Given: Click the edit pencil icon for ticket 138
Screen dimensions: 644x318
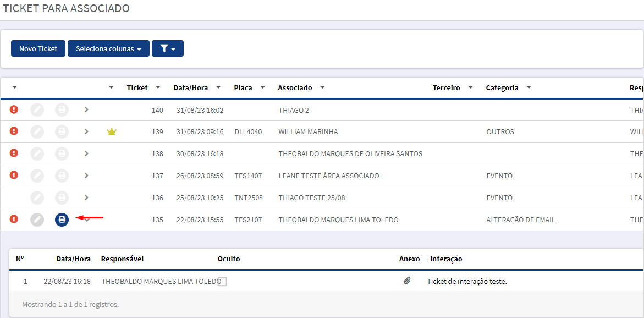Looking at the screenshot, I should 37,153.
